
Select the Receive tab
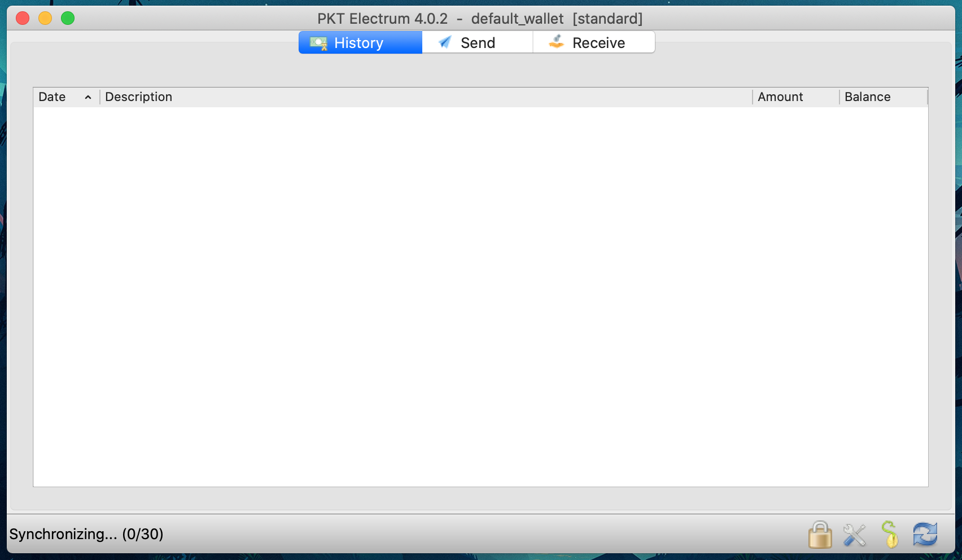click(x=598, y=43)
